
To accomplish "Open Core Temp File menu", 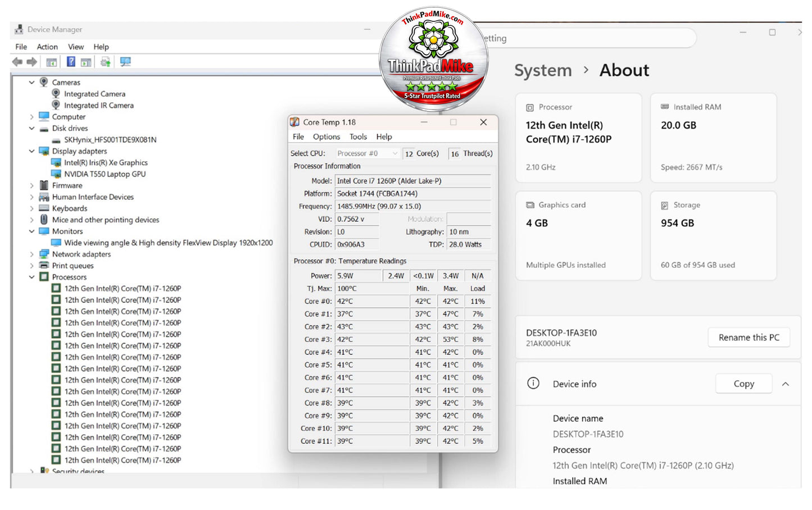I will click(x=298, y=136).
